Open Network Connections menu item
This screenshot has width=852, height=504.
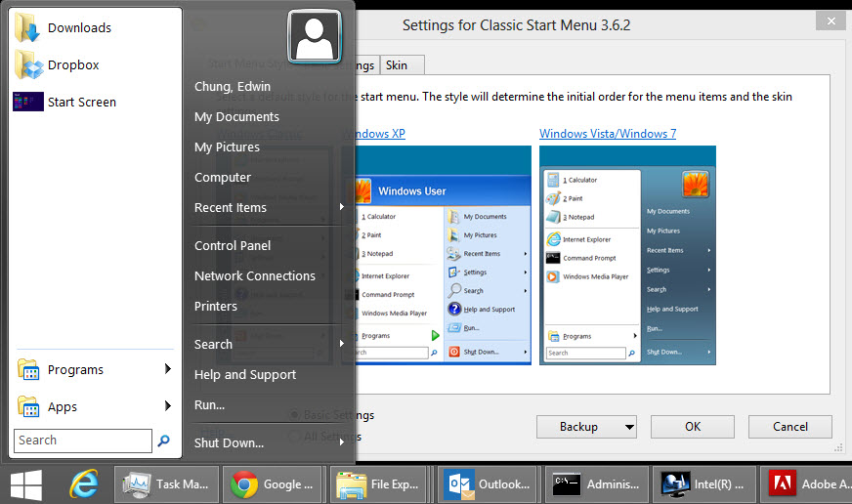pyautogui.click(x=254, y=275)
